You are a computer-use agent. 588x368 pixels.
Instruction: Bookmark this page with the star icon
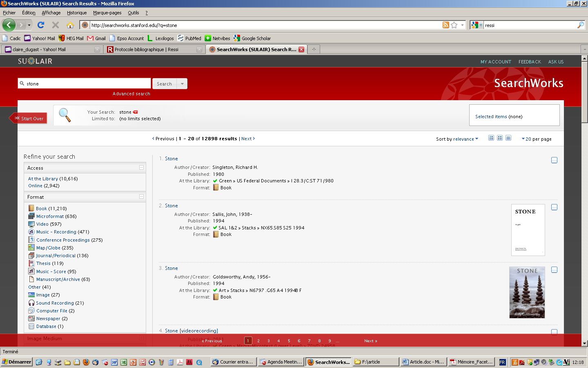pos(454,25)
